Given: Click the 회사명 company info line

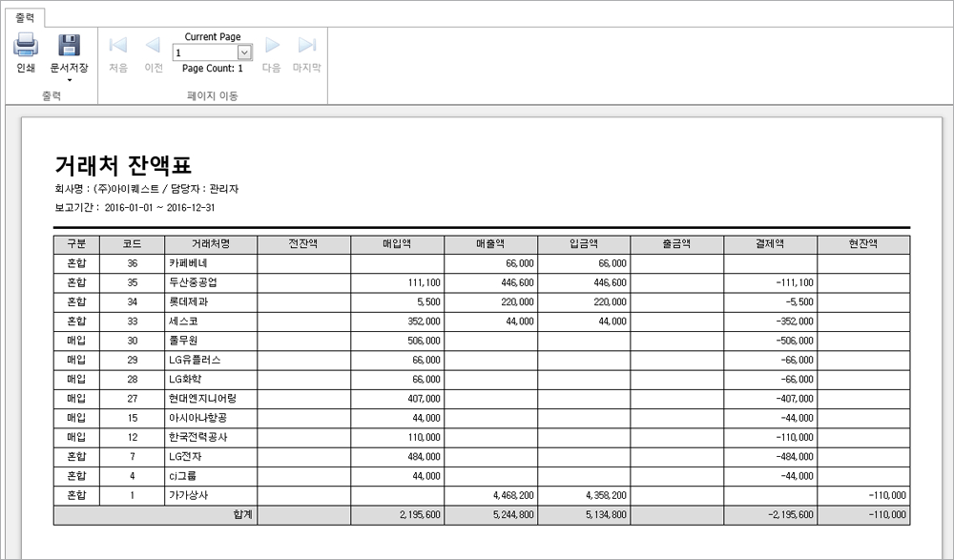Looking at the screenshot, I should 147,189.
